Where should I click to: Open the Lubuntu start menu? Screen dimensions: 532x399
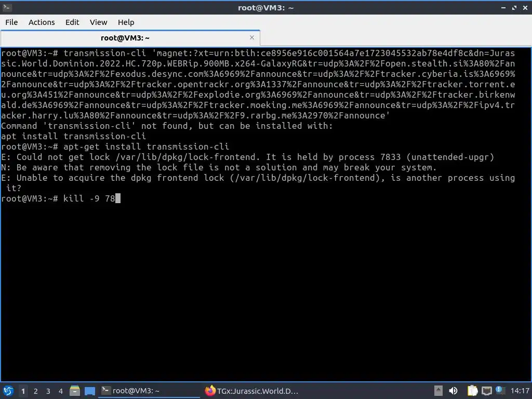coord(8,391)
